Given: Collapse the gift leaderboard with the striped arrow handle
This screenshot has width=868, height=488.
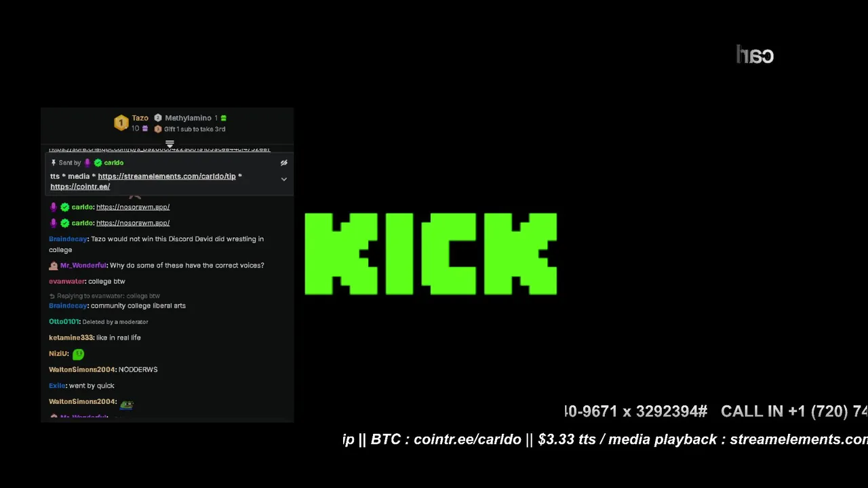Looking at the screenshot, I should coord(170,144).
